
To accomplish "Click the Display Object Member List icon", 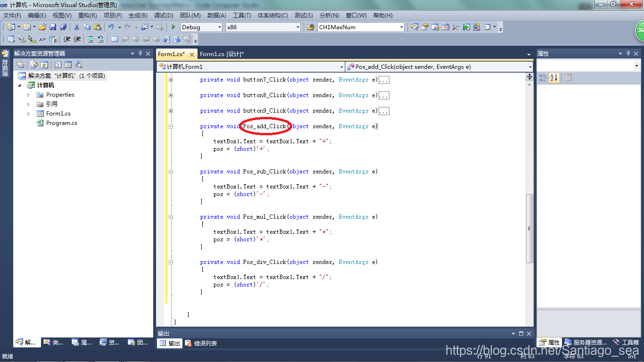I will tap(11, 39).
